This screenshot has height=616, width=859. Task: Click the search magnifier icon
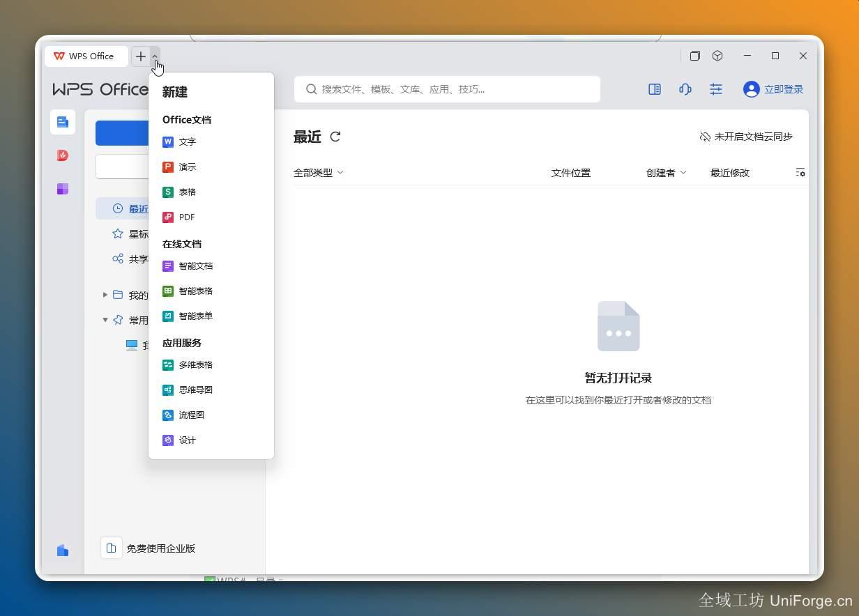pyautogui.click(x=312, y=89)
